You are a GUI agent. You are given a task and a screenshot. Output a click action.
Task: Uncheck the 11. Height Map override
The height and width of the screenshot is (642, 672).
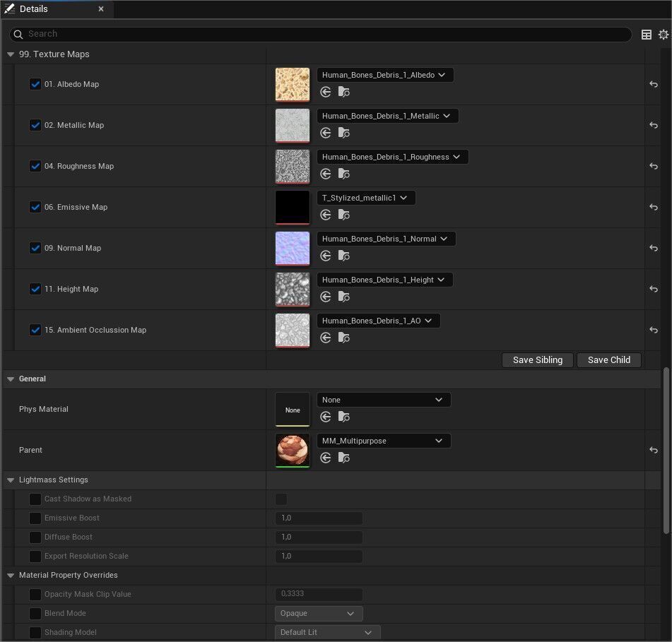pos(35,289)
